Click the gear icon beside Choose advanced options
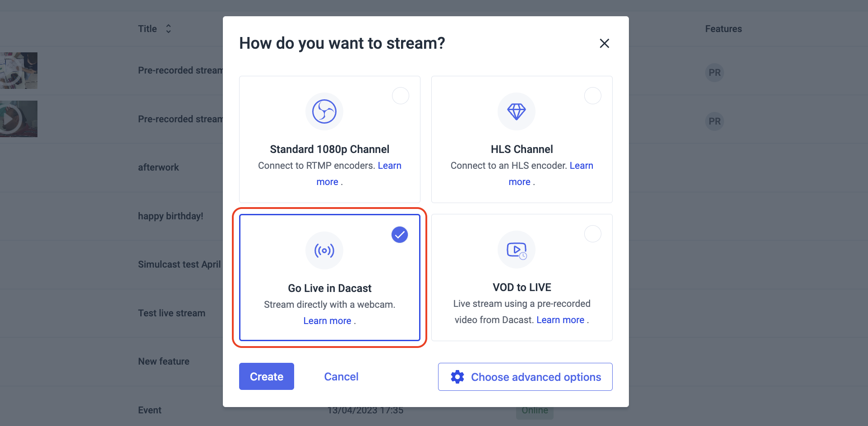The height and width of the screenshot is (426, 868). (x=457, y=376)
